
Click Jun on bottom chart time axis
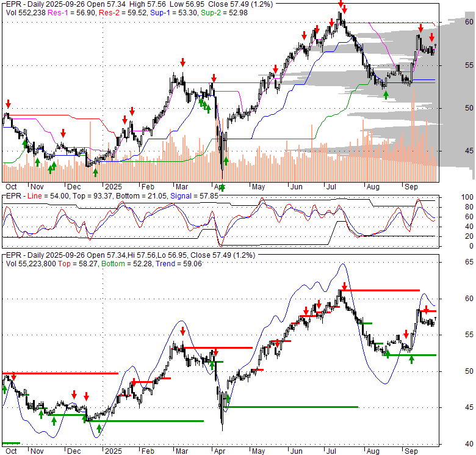click(297, 451)
